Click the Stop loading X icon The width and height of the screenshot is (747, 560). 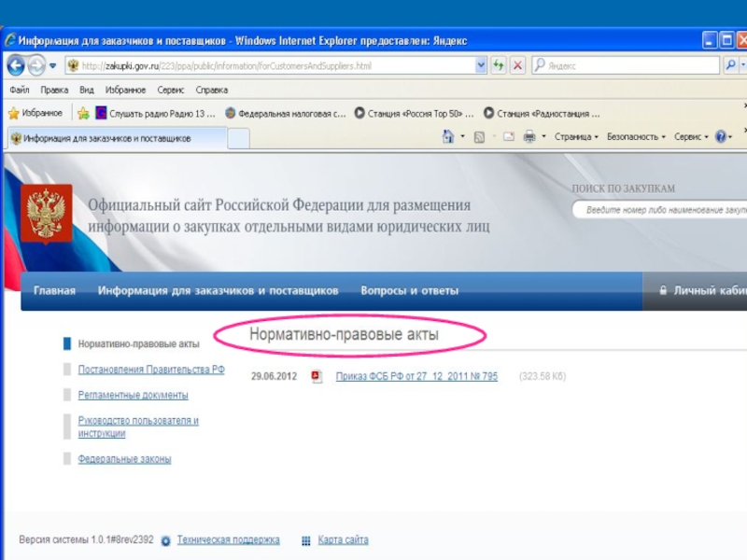tap(516, 65)
